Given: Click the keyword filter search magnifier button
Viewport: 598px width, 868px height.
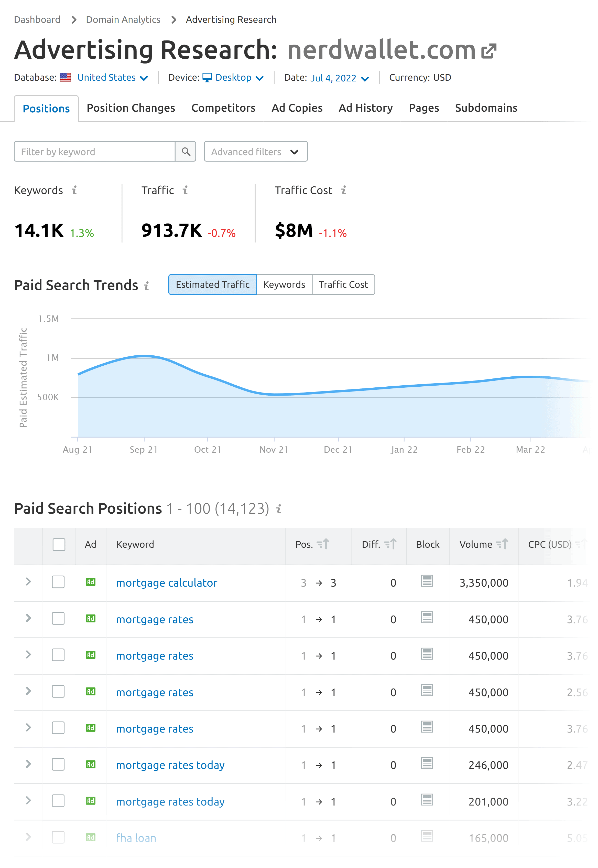Looking at the screenshot, I should tap(186, 152).
